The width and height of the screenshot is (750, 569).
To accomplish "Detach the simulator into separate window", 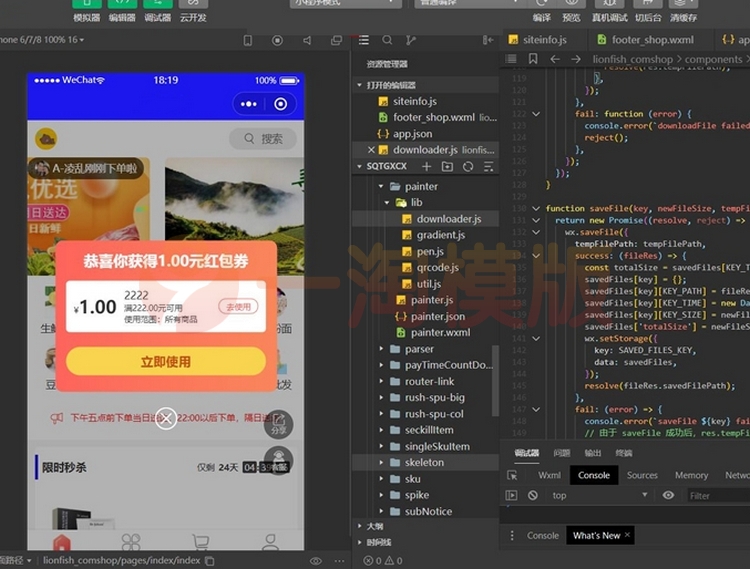I will pos(337,41).
